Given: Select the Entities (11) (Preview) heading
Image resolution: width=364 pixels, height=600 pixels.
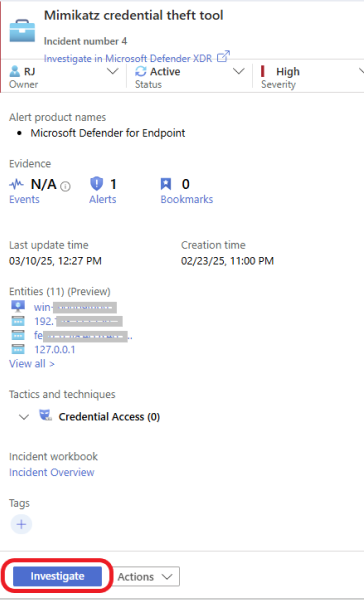Looking at the screenshot, I should pos(60,292).
